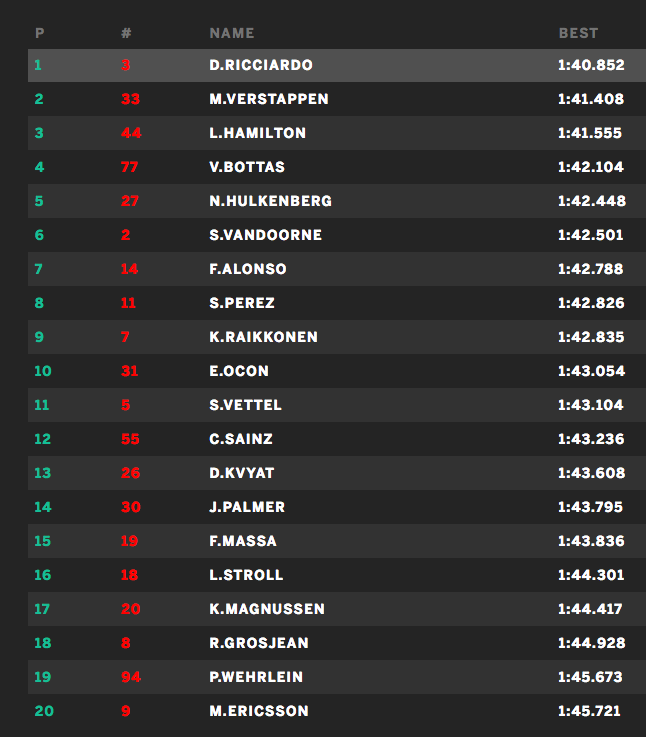Image resolution: width=646 pixels, height=737 pixels.
Task: Click best time 1:40.852
Action: [x=591, y=65]
